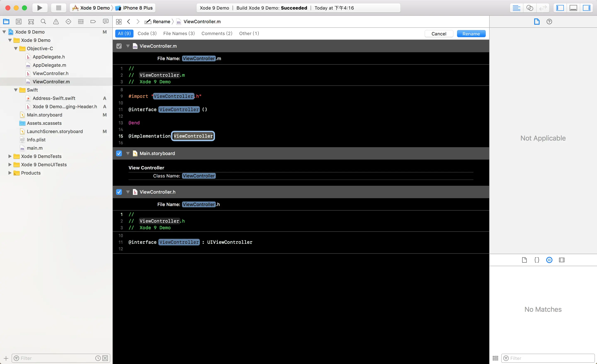Switch to Assistant editor icon
This screenshot has width=597, height=364.
(530, 8)
